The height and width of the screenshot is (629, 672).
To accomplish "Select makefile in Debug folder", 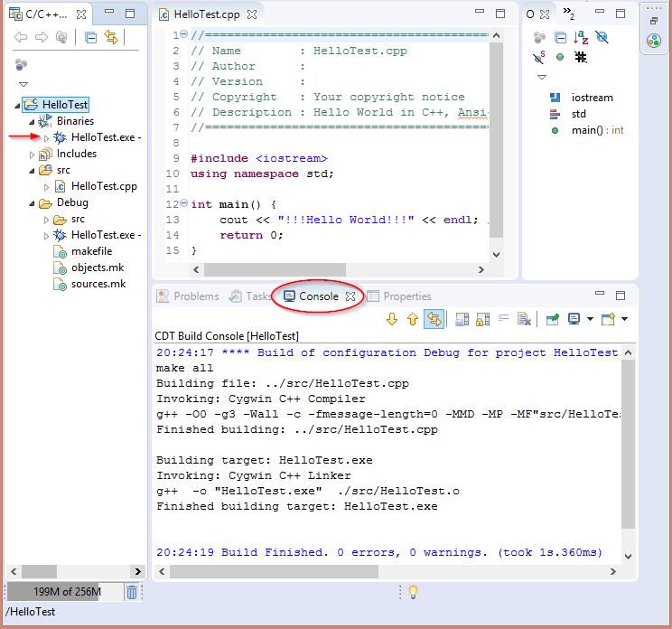I will [x=91, y=252].
